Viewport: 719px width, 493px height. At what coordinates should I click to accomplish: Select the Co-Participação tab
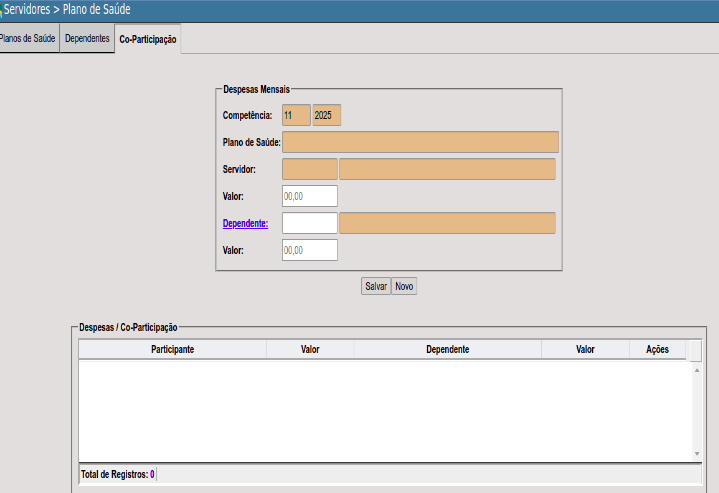coord(147,39)
